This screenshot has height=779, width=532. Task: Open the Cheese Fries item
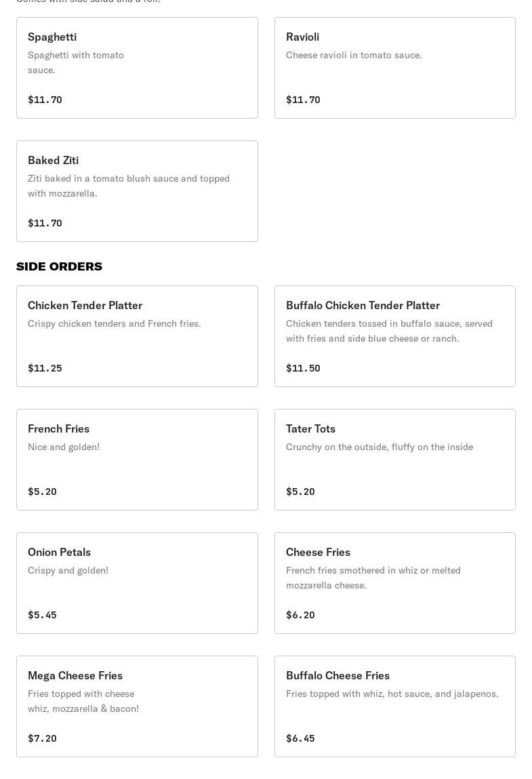(x=395, y=583)
